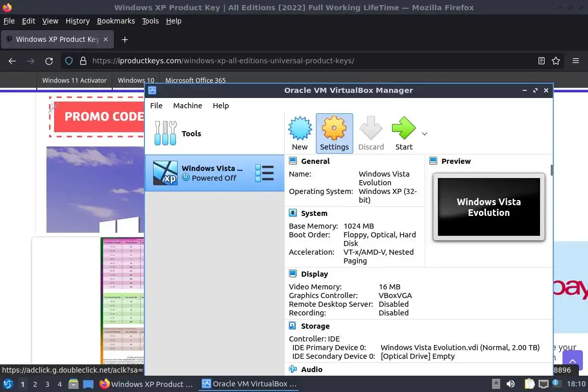Click the New machine icon in VirtualBox
This screenshot has width=588, height=392.
click(300, 134)
